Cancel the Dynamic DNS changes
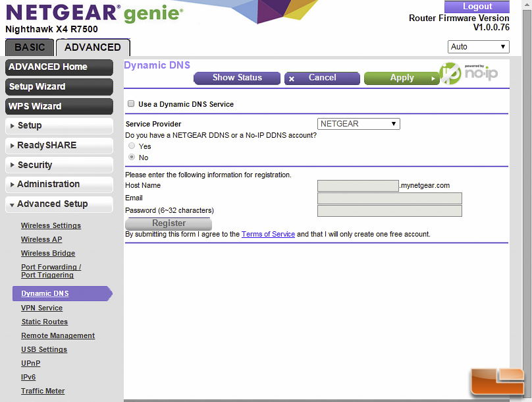Viewport: 532px width, 402px height. (322, 78)
